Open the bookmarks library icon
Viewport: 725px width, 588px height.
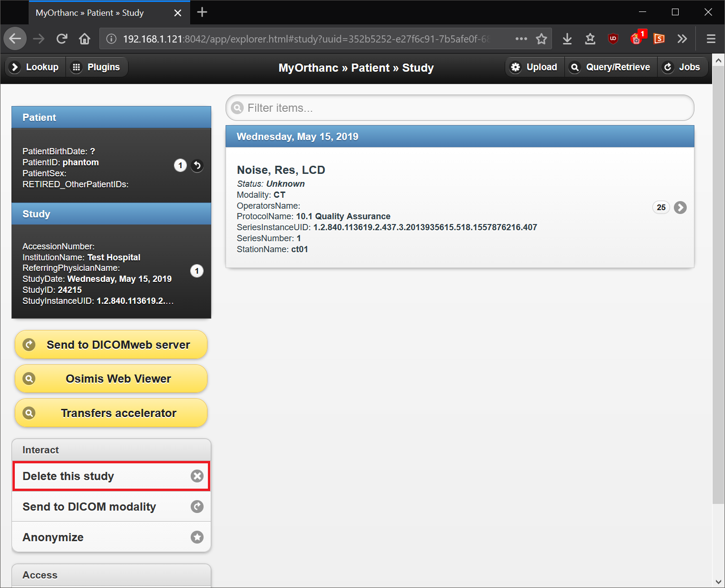[x=590, y=39]
